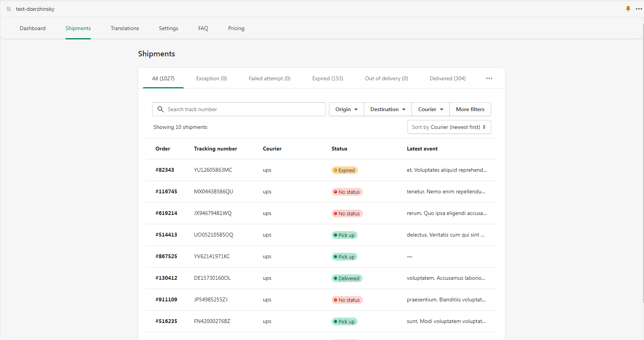Open order #619214 link
This screenshot has width=644, height=340.
[166, 213]
